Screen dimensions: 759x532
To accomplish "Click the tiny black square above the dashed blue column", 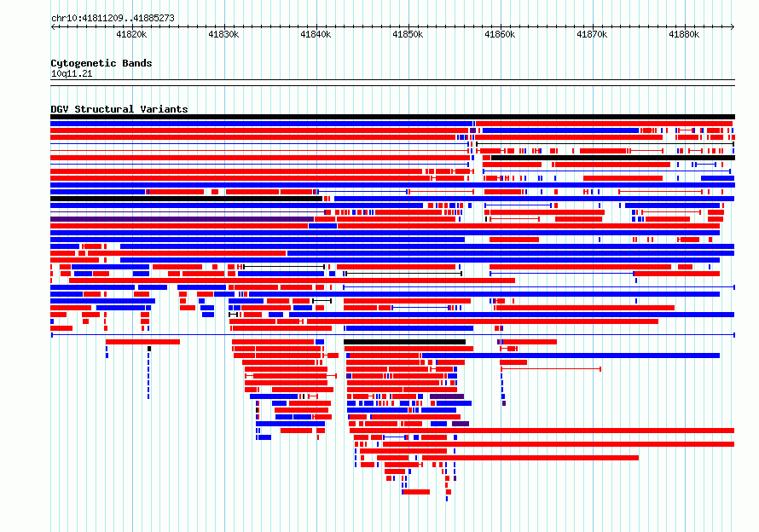I will coord(149,349).
